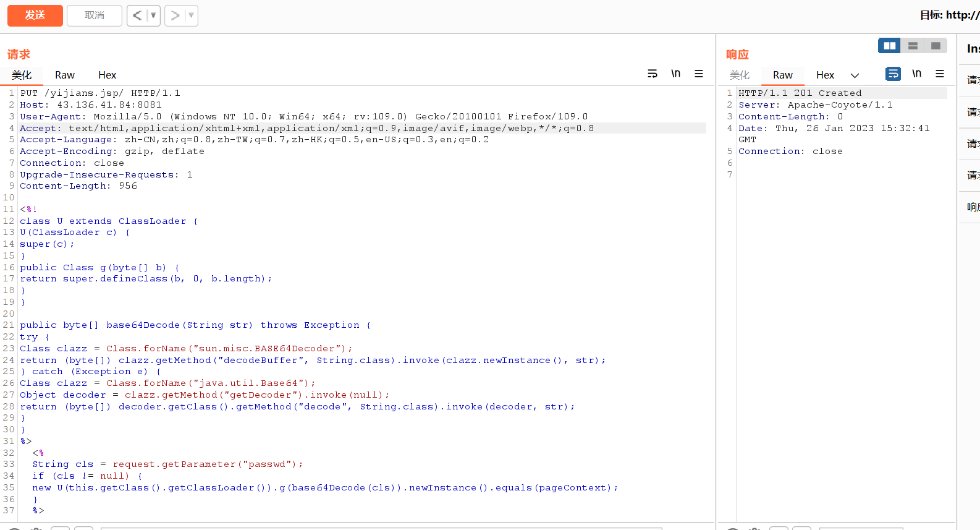The image size is (980, 530).
Task: Switch request view to Hex tab
Action: click(x=107, y=75)
